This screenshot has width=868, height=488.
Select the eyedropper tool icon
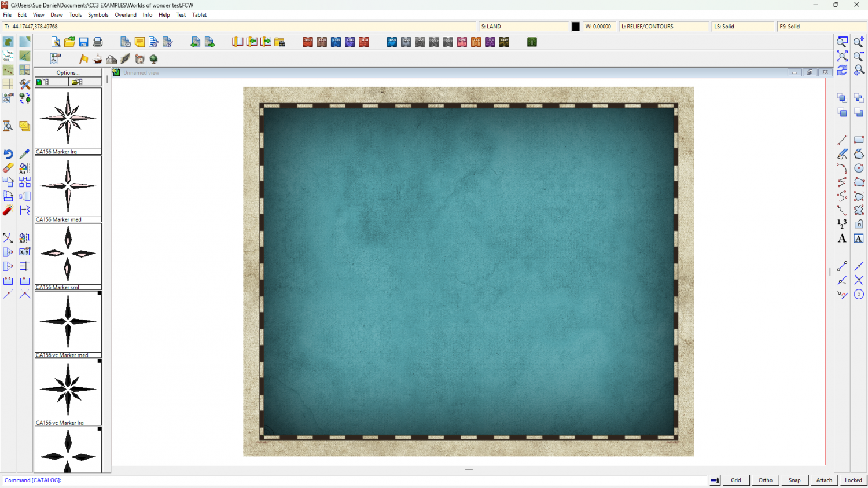pos(24,154)
